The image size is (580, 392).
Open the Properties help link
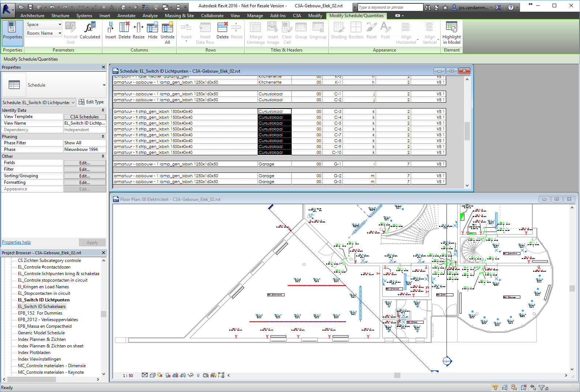click(16, 242)
